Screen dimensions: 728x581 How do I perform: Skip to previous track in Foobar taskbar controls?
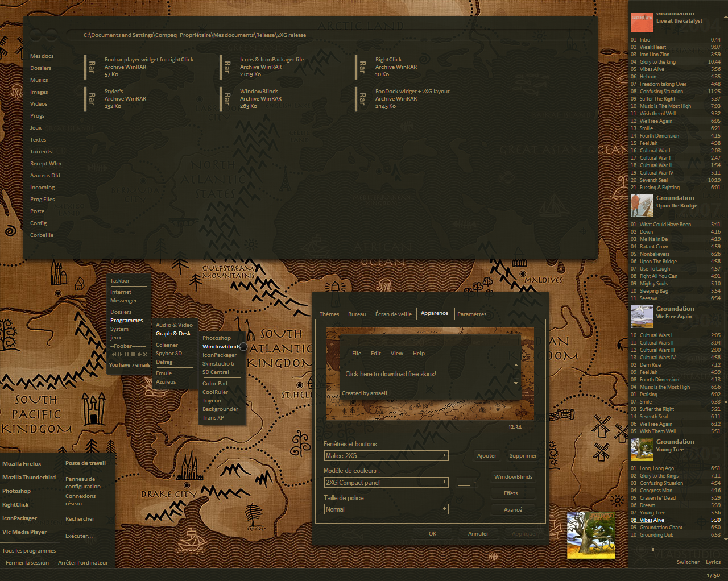pos(114,354)
